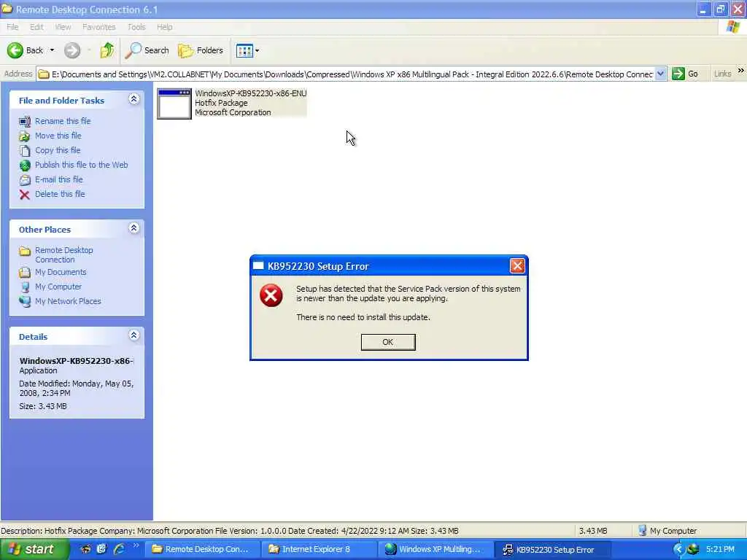Open the Help menu
Screen dimensions: 747x560
tap(164, 27)
